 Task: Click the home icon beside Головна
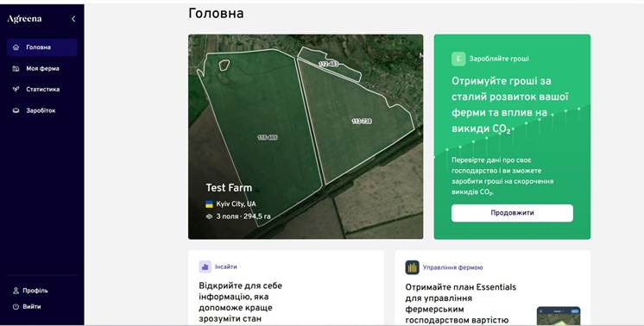pos(16,47)
